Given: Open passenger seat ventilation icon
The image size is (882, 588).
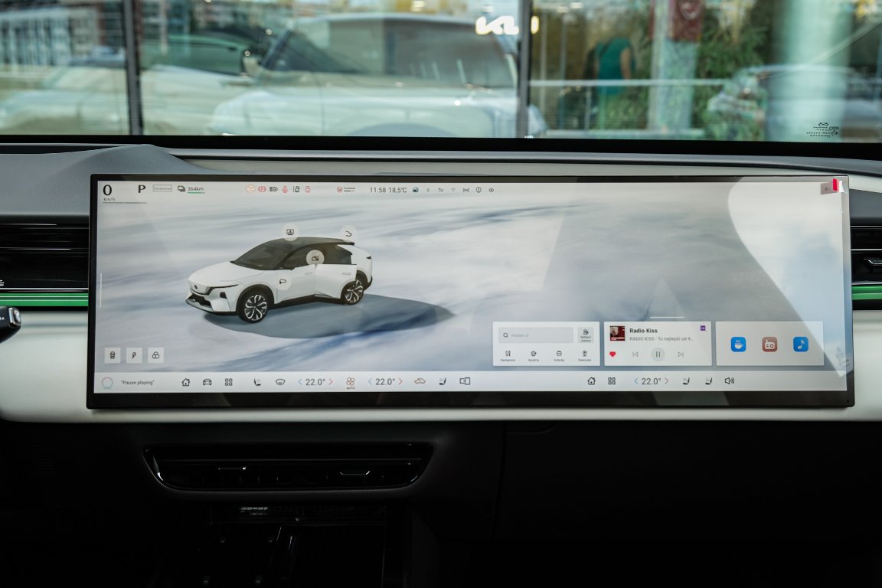Looking at the screenshot, I should point(708,381).
